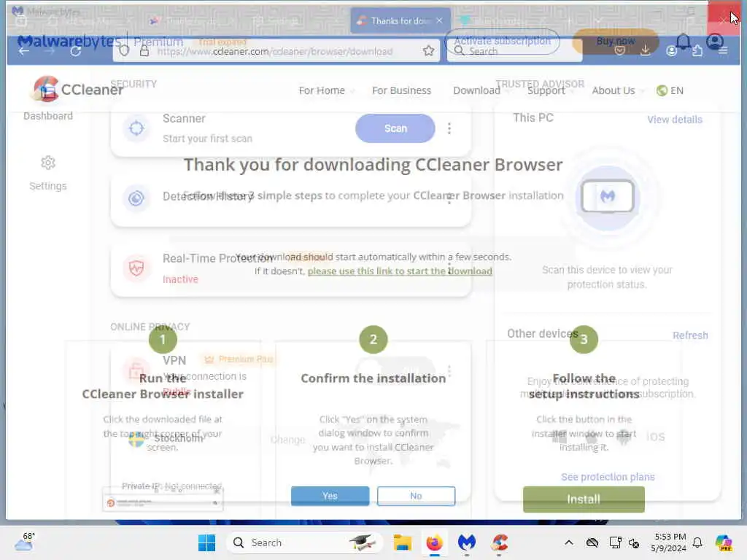Open the Firefox hamburger application menu
This screenshot has width=747, height=560.
(x=723, y=50)
